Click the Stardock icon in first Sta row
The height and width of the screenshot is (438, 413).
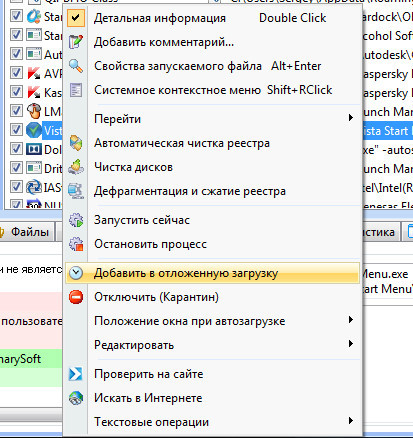coord(34,16)
